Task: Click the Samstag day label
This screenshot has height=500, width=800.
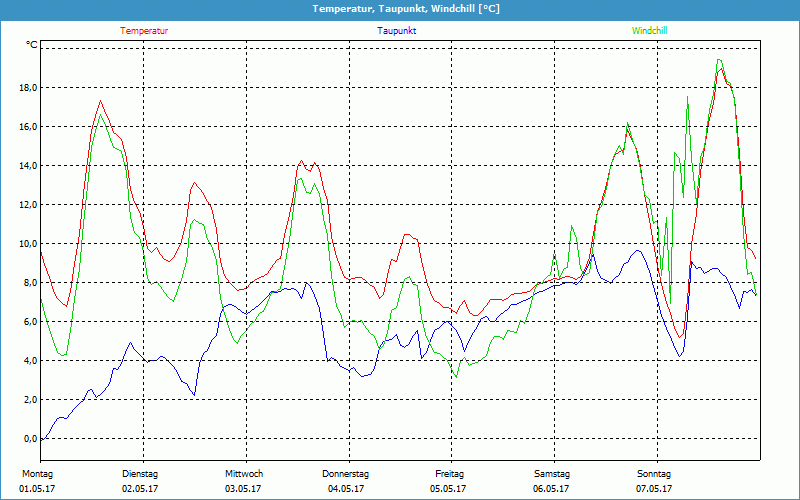Action: pyautogui.click(x=552, y=474)
